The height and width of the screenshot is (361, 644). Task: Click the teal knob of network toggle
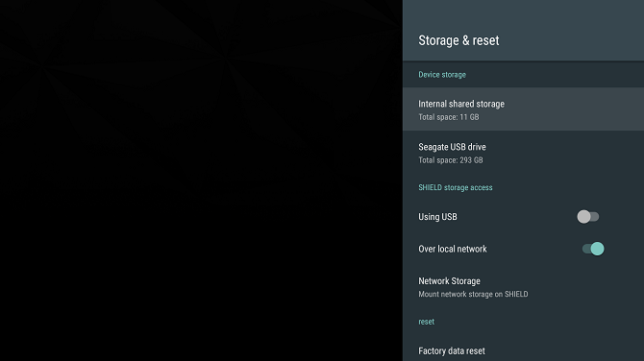(598, 249)
